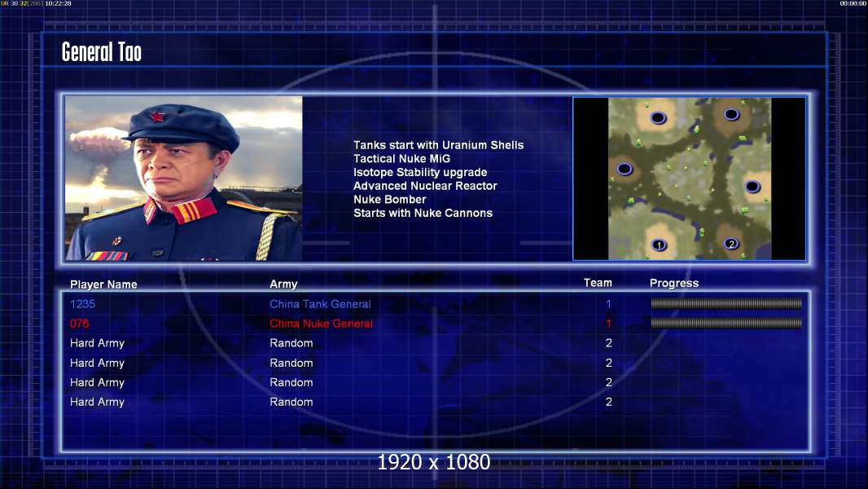Screen dimensions: 868x489
Task: Click General Tao's portrait image
Action: (x=184, y=178)
